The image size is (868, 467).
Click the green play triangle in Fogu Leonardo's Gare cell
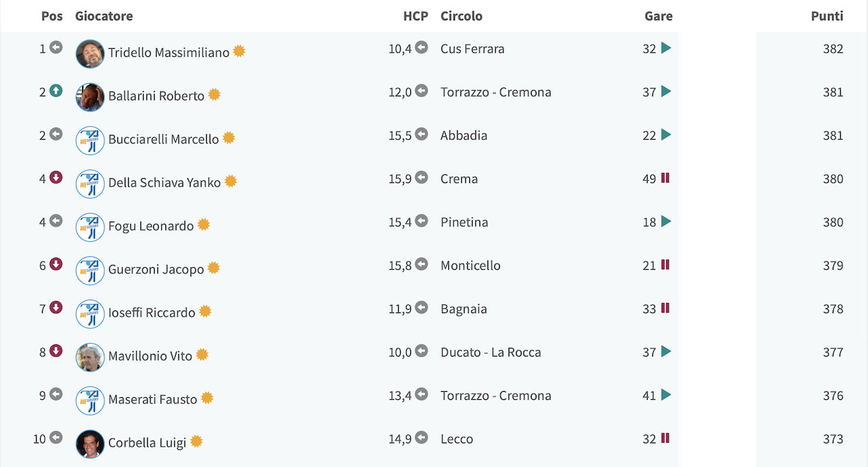pyautogui.click(x=666, y=221)
